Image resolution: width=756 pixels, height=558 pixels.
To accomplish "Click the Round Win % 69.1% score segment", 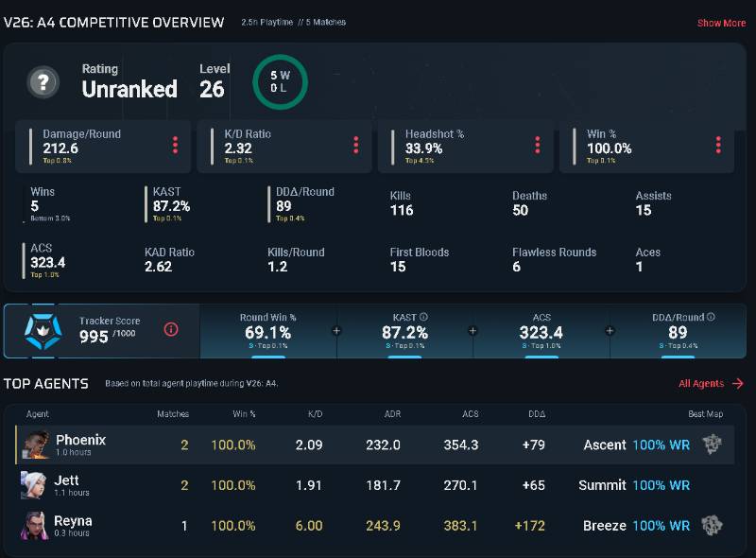I will [268, 331].
